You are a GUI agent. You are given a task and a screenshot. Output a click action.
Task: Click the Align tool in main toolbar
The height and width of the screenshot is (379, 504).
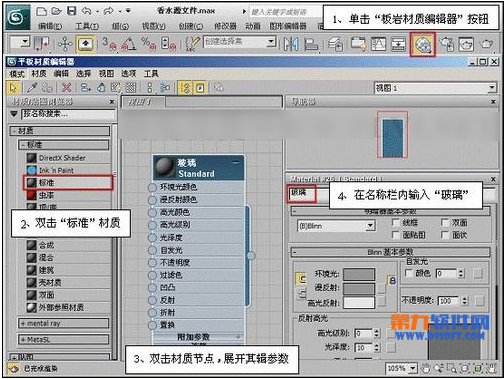coord(311,44)
